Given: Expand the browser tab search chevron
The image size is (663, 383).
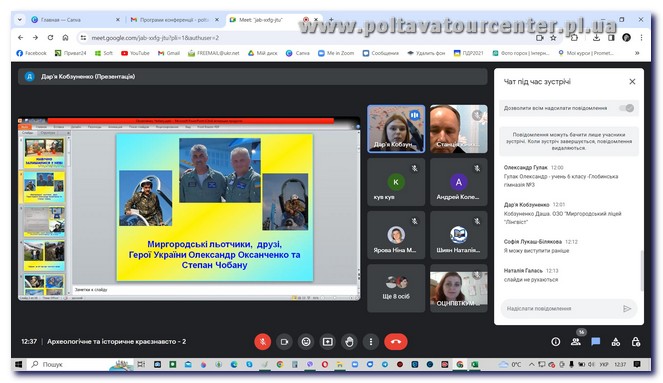Looking at the screenshot, I should click(x=19, y=19).
